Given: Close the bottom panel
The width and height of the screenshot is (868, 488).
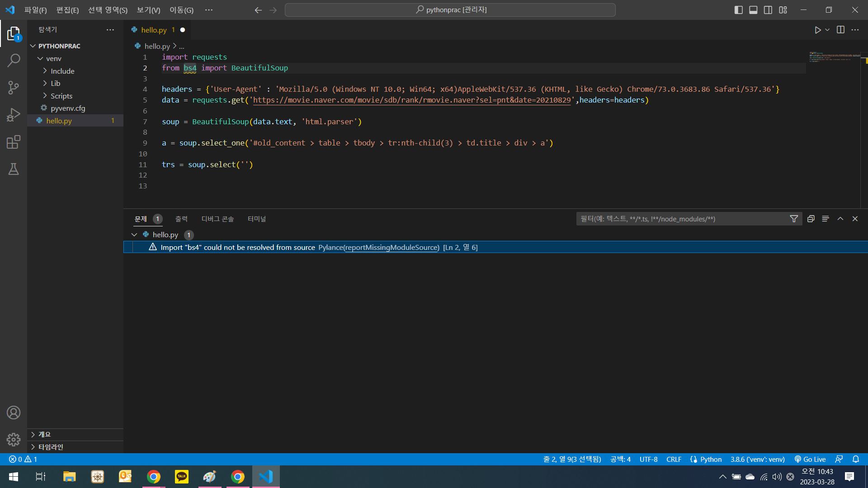Looking at the screenshot, I should 855,219.
